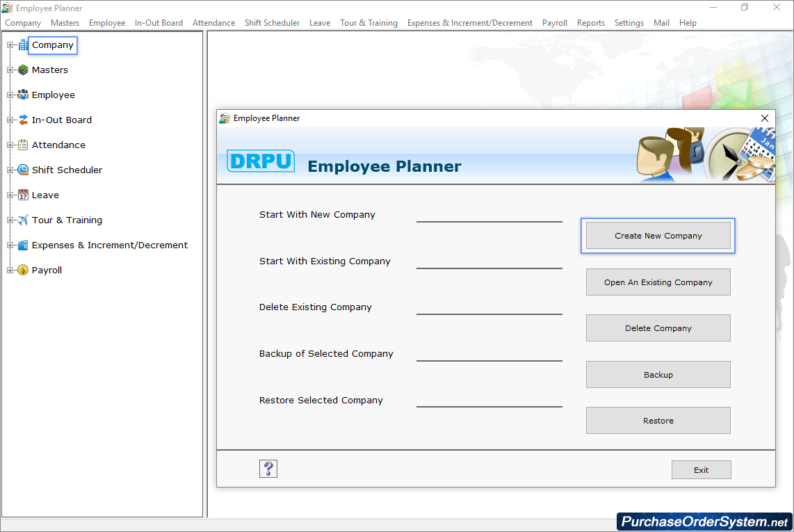This screenshot has height=532, width=794.
Task: Select Leave label in tree
Action: pos(45,195)
